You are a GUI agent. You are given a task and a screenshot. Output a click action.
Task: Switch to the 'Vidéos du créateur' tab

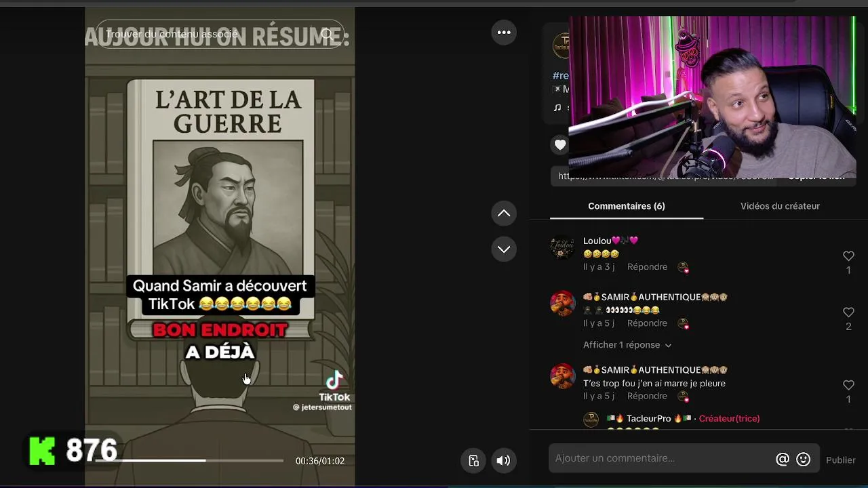tap(780, 206)
